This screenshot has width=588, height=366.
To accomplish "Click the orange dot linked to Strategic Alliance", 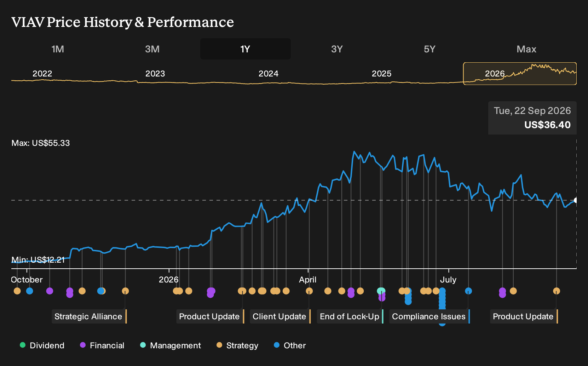I will (125, 291).
